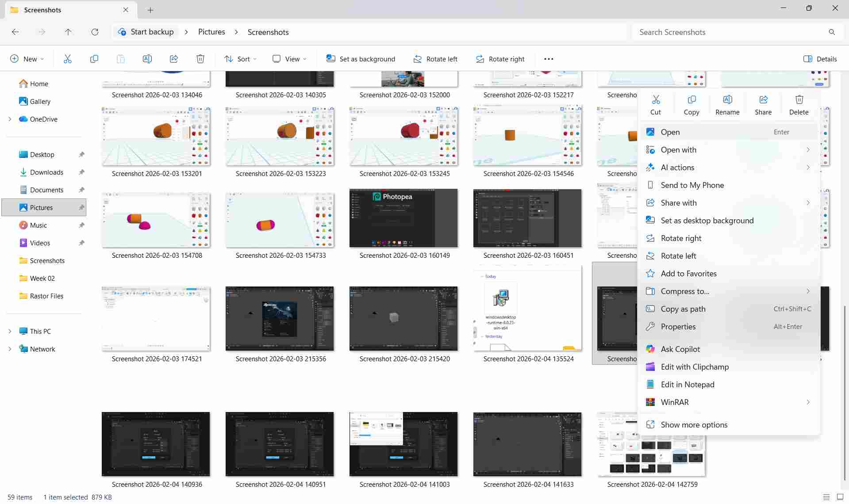The image size is (849, 504).
Task: Select Copy as path menu entry
Action: pyautogui.click(x=729, y=309)
